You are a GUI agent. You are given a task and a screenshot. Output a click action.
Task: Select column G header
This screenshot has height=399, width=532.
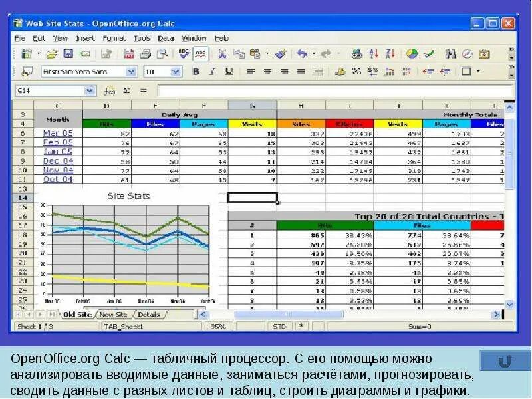[253, 106]
